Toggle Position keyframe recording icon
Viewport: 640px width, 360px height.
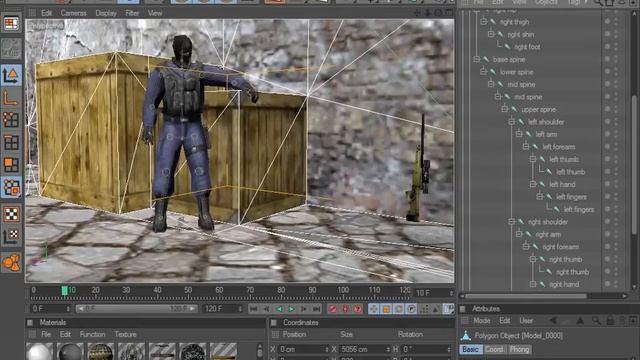(373, 309)
